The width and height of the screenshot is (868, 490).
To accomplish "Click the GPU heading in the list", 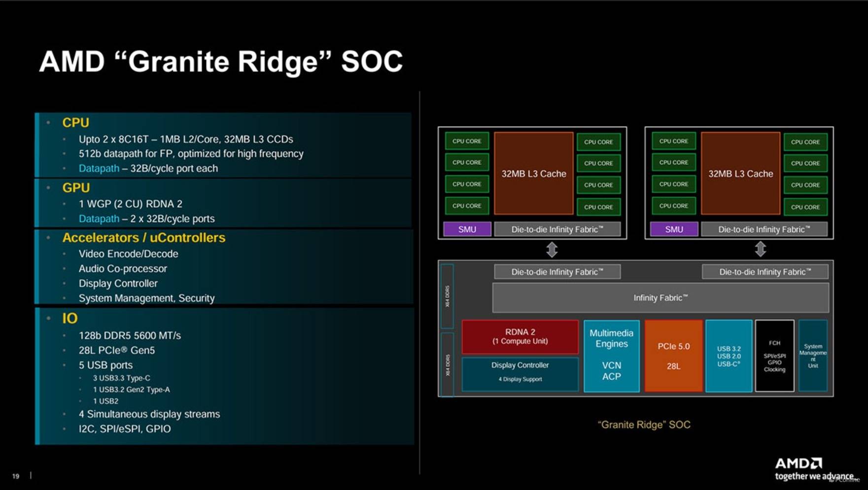I will [x=76, y=188].
